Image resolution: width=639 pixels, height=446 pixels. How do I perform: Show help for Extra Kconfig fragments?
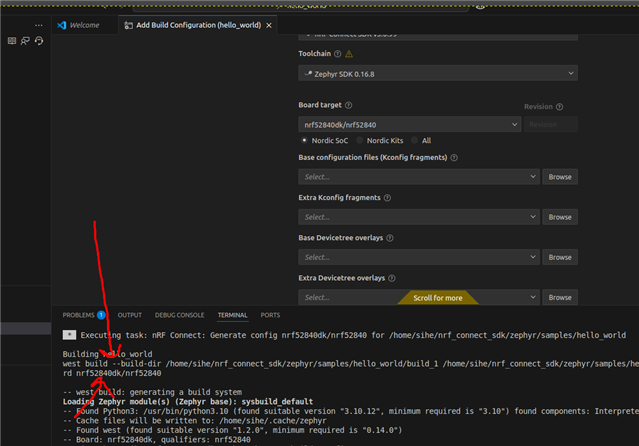point(387,198)
